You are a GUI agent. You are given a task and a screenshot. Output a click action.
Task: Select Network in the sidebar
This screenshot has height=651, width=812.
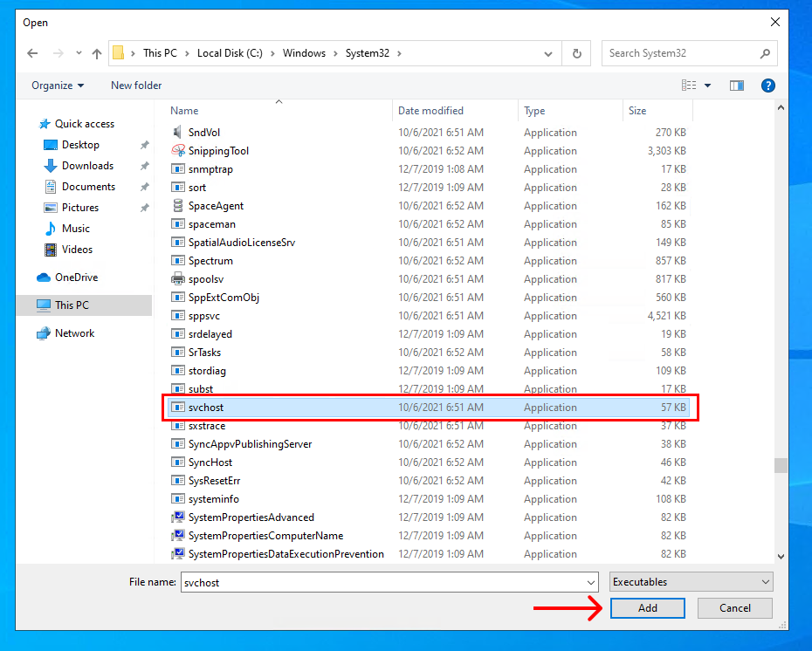[75, 332]
